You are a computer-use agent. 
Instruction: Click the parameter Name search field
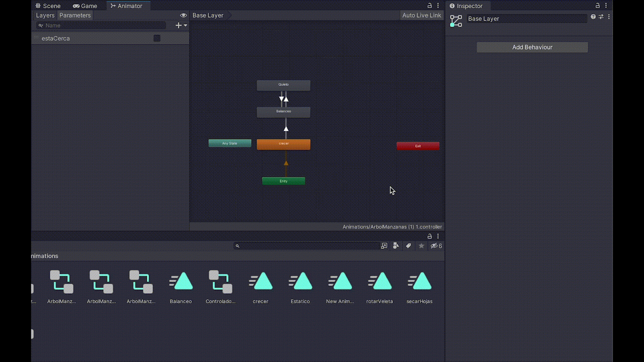click(x=103, y=25)
